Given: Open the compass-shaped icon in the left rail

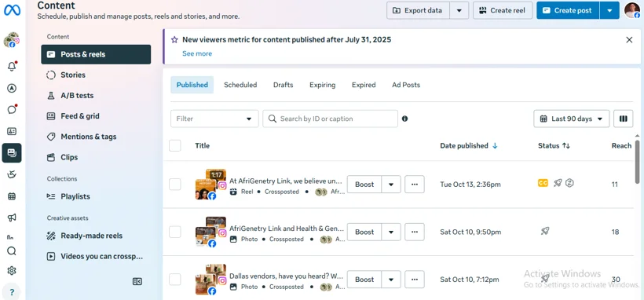Looking at the screenshot, I should pos(12,89).
